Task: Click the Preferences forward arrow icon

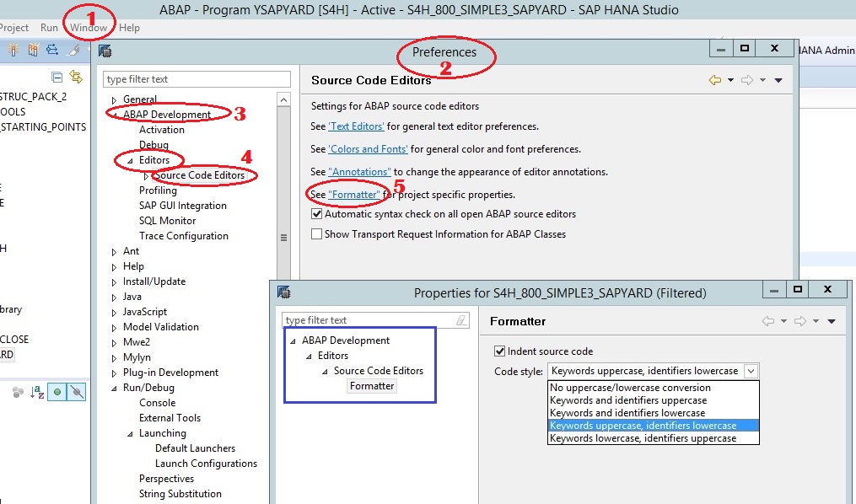Action: pyautogui.click(x=746, y=80)
